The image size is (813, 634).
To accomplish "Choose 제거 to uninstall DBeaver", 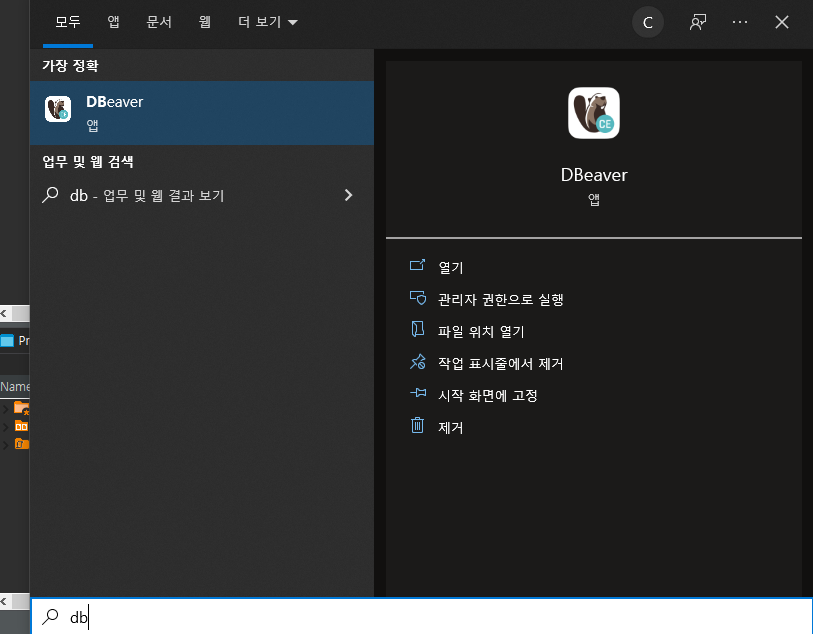I will pos(451,428).
